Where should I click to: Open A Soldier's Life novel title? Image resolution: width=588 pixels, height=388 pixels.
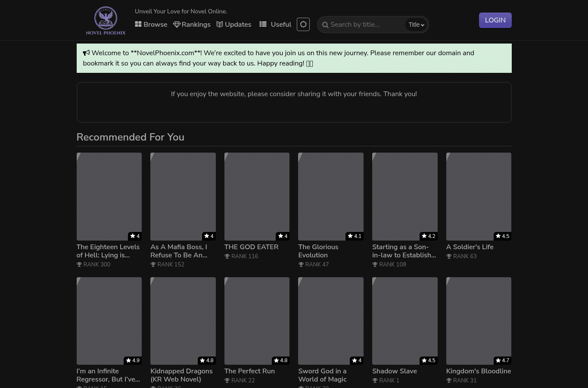(470, 247)
